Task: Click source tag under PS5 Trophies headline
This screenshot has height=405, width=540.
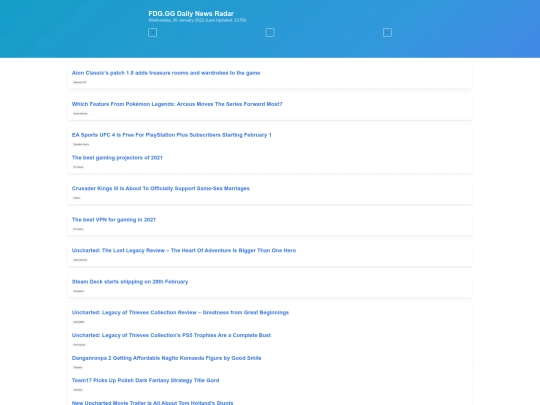Action: (80, 345)
